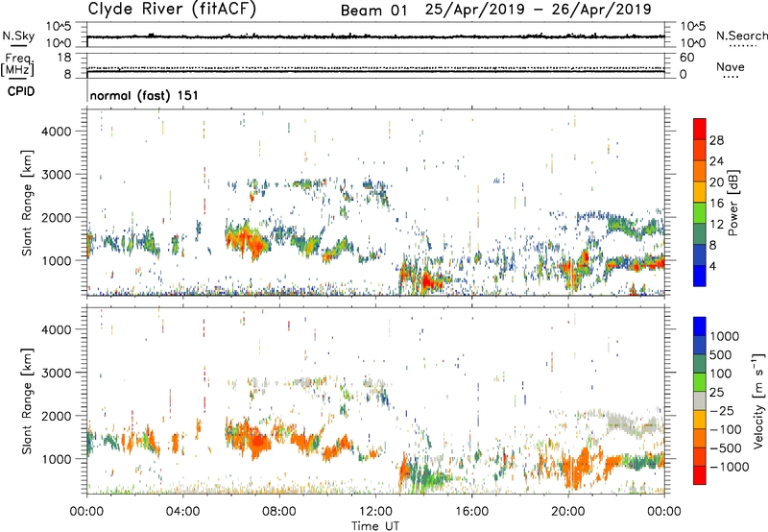The width and height of the screenshot is (768, 532).
Task: Click the '60' Nave axis tick
Action: tap(686, 58)
